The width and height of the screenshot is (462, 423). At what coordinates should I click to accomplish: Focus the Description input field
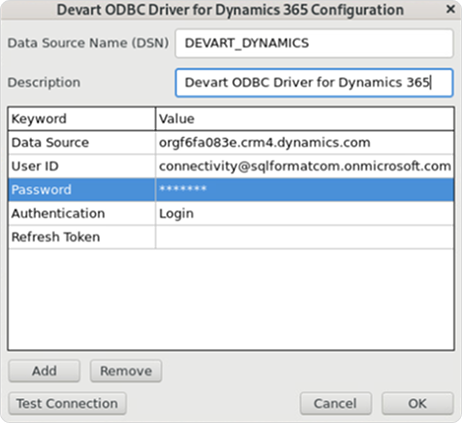[x=314, y=83]
